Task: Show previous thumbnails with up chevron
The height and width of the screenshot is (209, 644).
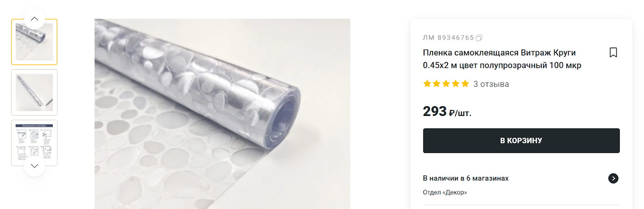Action: [35, 19]
